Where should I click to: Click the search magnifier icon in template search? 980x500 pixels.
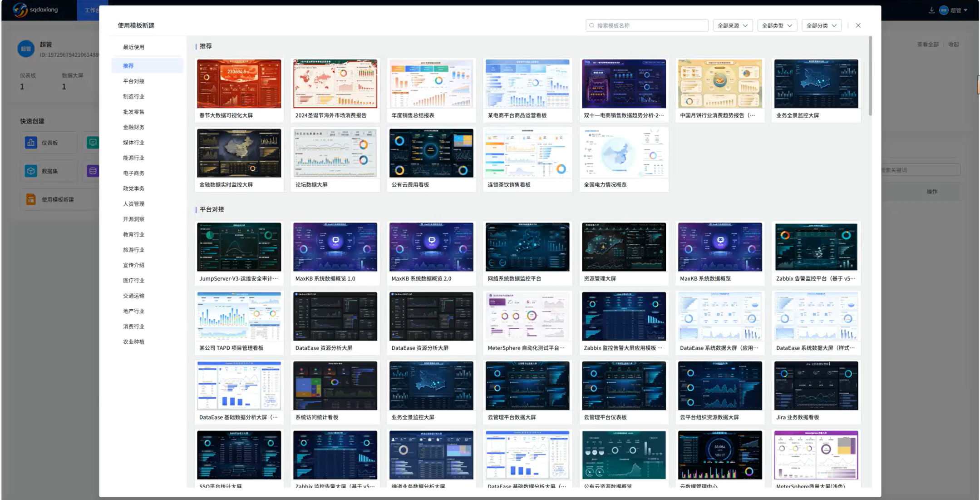591,25
